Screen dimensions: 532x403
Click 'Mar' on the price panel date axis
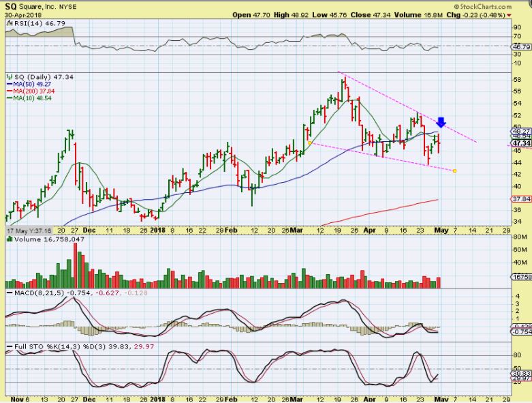point(296,230)
